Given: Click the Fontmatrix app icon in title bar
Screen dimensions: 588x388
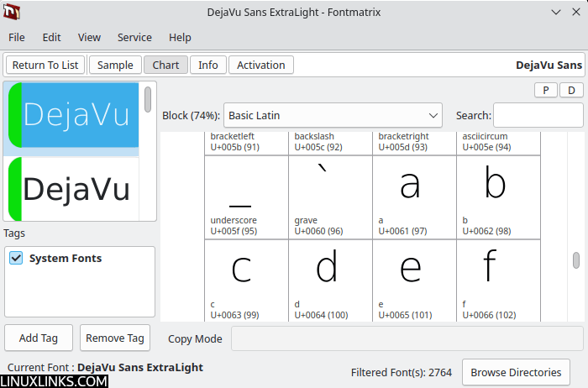Looking at the screenshot, I should 12,12.
